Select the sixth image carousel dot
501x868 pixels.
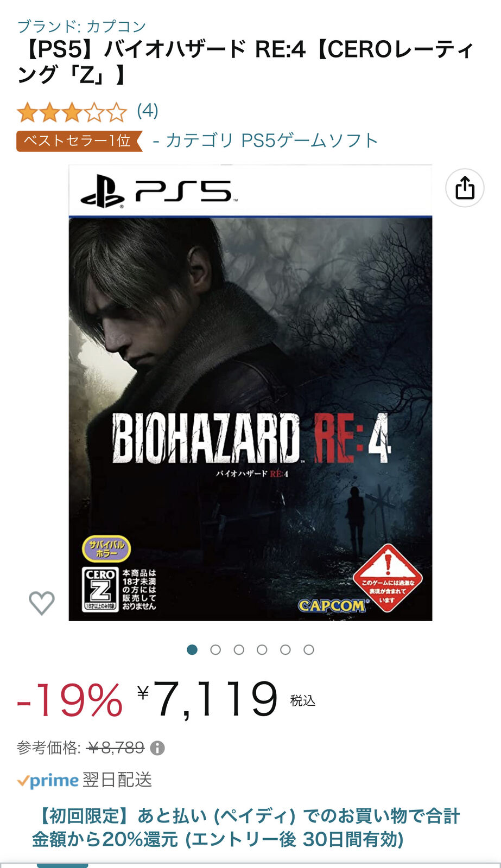click(x=309, y=649)
